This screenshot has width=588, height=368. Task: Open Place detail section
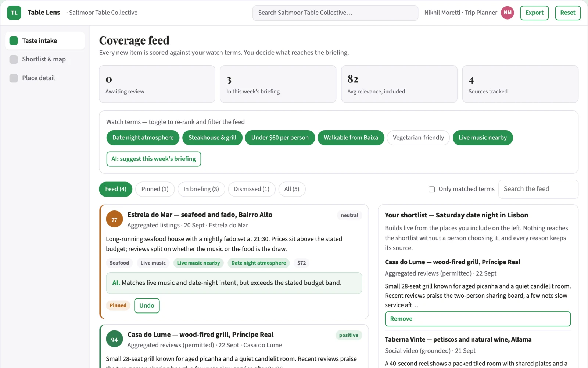[45, 78]
